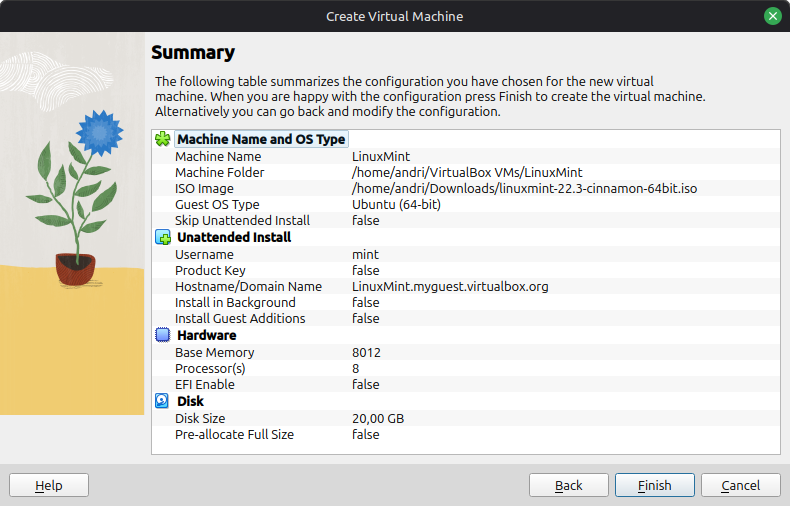Select the Install Guest Additions row label

[240, 319]
